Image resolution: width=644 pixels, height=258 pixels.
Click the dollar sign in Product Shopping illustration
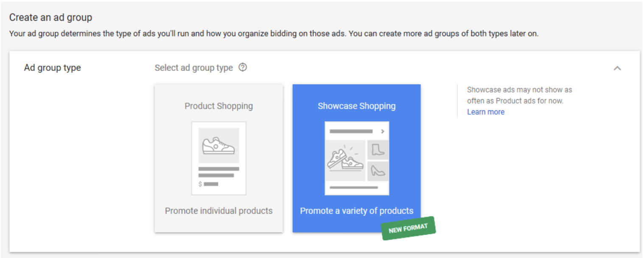point(200,184)
